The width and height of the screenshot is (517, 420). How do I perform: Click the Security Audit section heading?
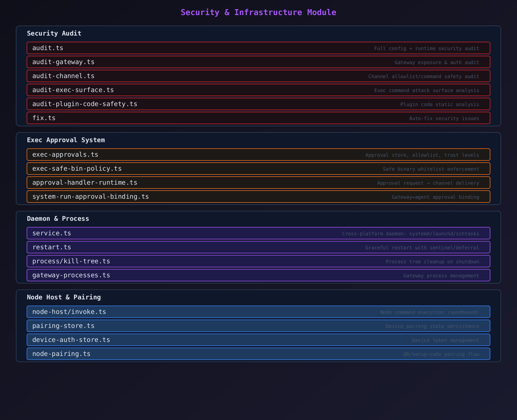pos(54,33)
